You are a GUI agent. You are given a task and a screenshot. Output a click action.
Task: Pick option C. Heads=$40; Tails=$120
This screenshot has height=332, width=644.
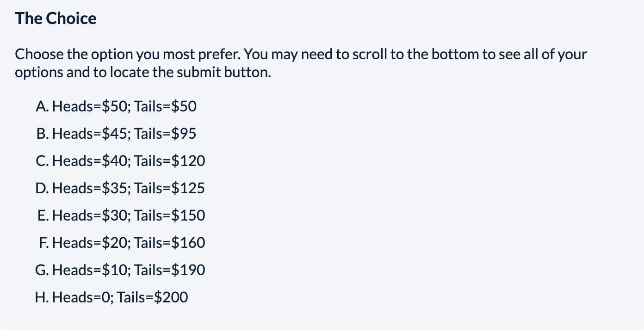tap(120, 161)
